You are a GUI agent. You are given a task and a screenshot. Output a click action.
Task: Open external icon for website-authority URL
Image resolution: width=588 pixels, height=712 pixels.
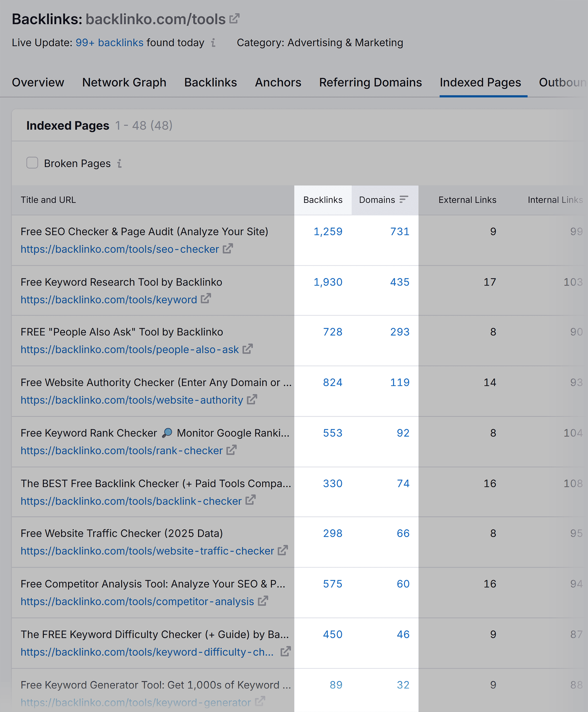(252, 400)
